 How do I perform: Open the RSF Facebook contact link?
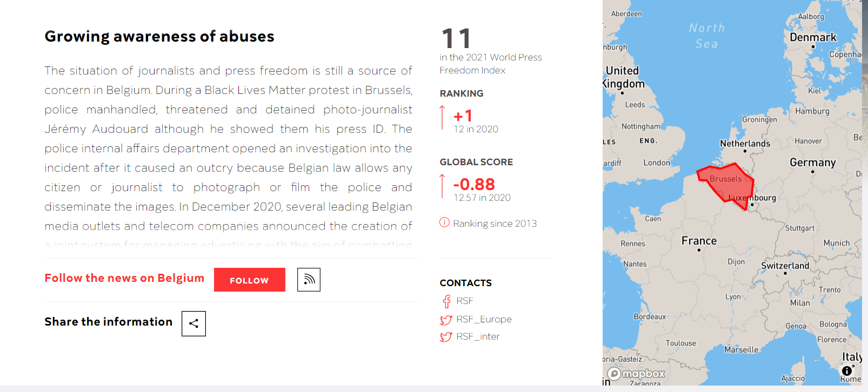[x=464, y=301]
